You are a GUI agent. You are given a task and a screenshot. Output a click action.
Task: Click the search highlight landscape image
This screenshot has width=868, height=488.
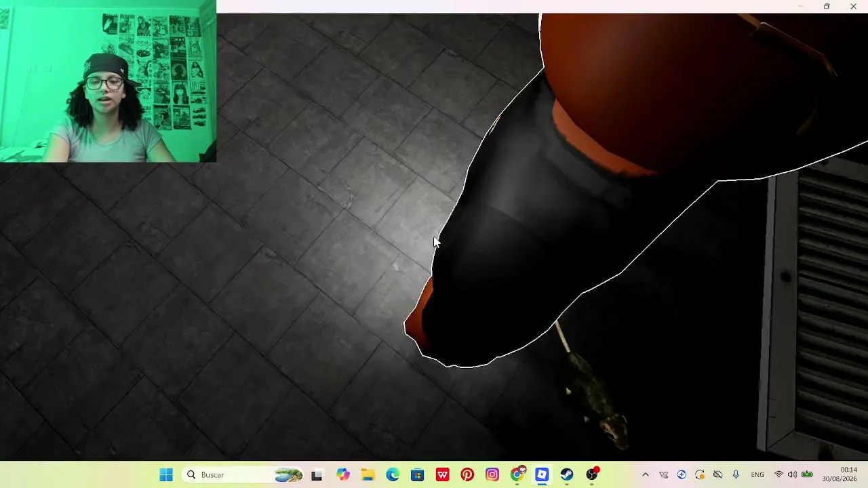coord(288,474)
